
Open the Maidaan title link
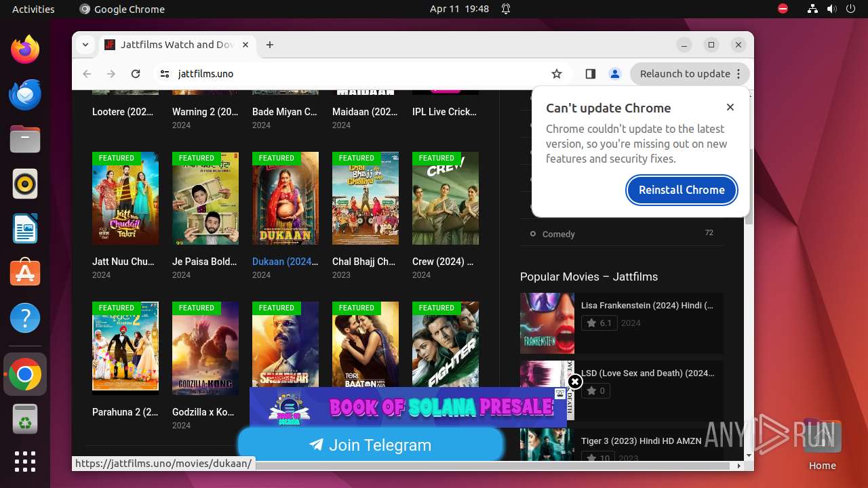click(x=365, y=112)
